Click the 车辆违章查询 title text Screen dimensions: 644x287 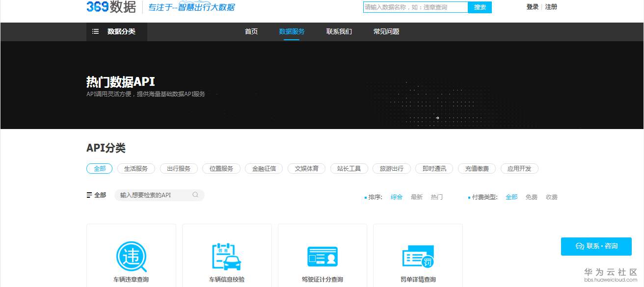click(131, 280)
